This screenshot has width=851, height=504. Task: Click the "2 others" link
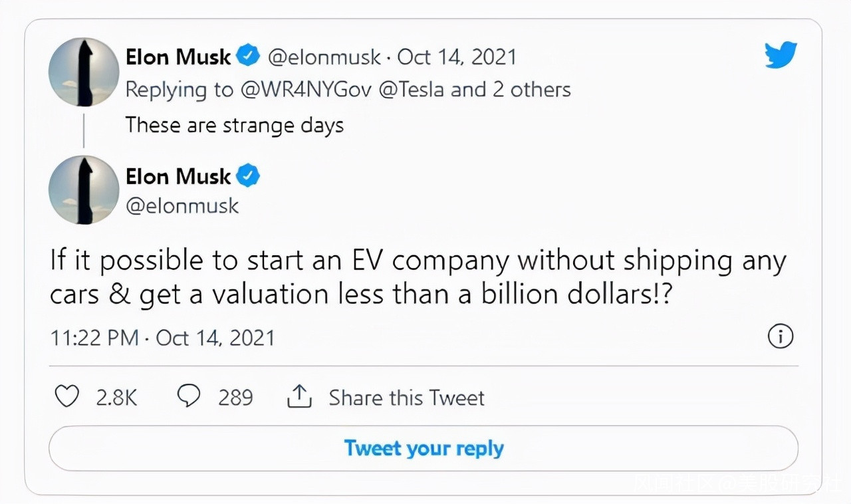pyautogui.click(x=532, y=90)
